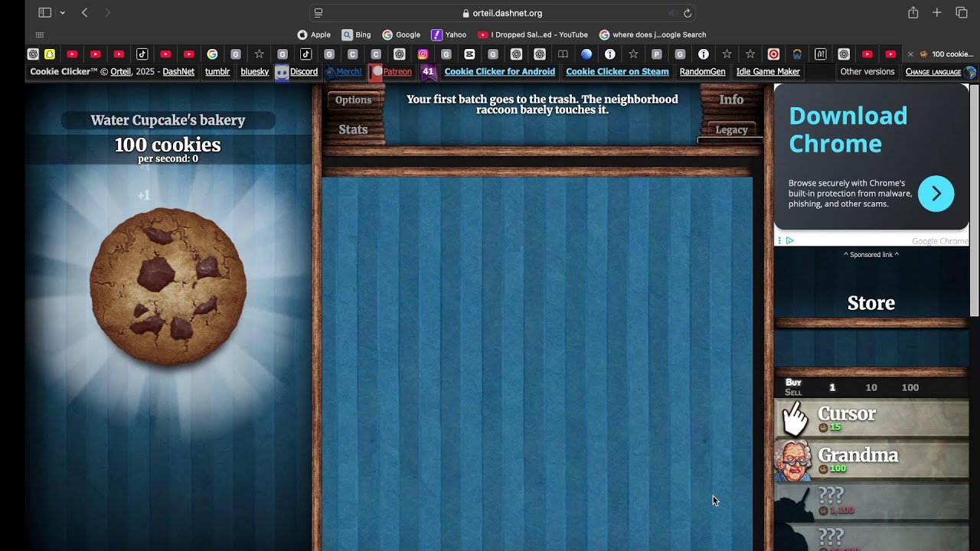980x551 pixels.
Task: Buy a Cursor from the store
Action: [871, 419]
